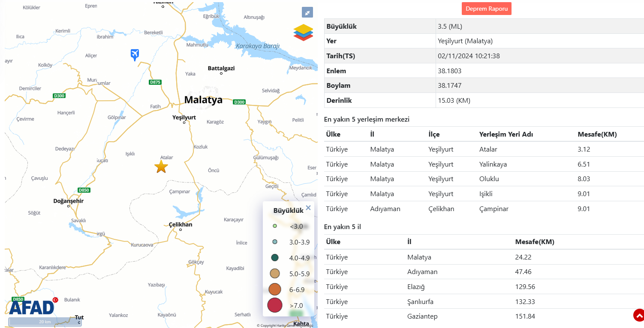Viewport: 644px width, 328px height.
Task: Open the map layers stack icon
Action: 303,33
